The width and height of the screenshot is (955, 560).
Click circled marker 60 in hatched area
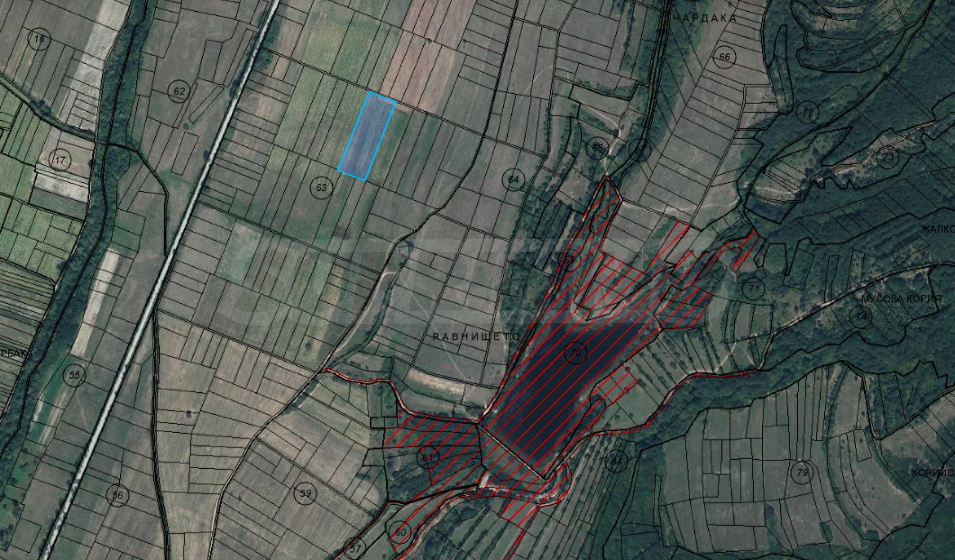coord(400,532)
